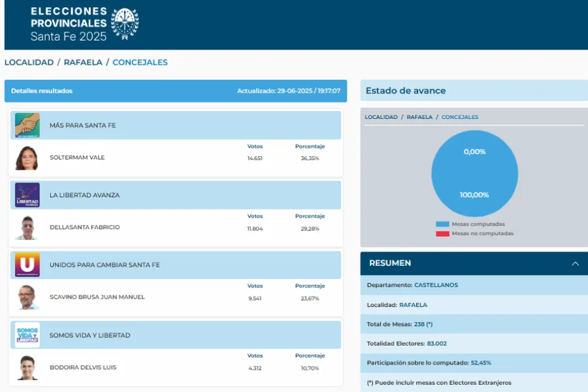This screenshot has width=588, height=392.
Task: Go to RAFAELA in main breadcrumb
Action: [83, 63]
